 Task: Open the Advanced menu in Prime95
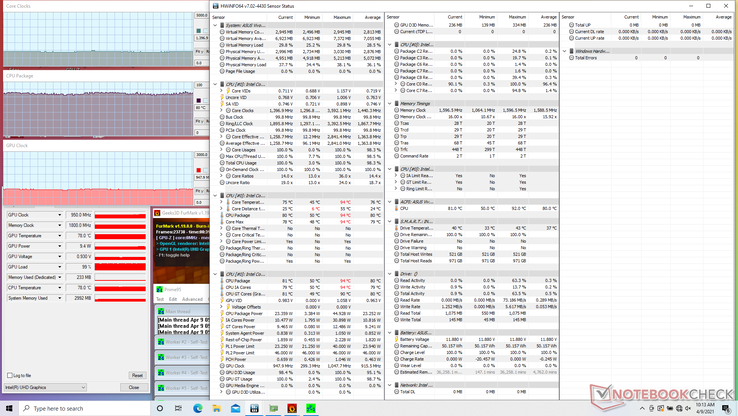(192, 298)
